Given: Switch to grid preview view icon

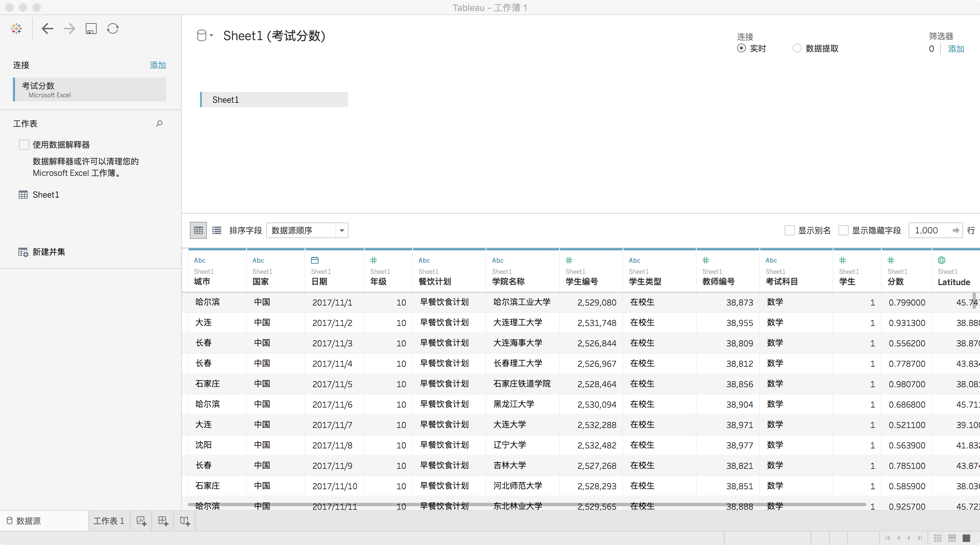Looking at the screenshot, I should [x=198, y=230].
